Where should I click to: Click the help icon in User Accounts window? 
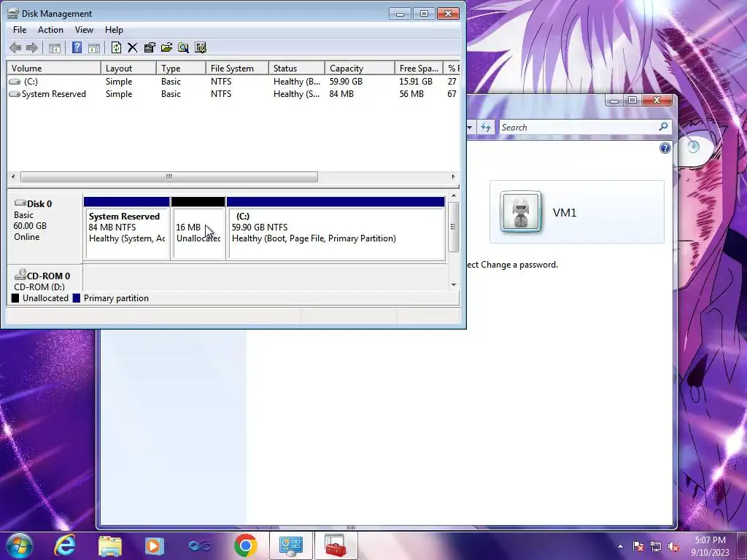pos(665,148)
